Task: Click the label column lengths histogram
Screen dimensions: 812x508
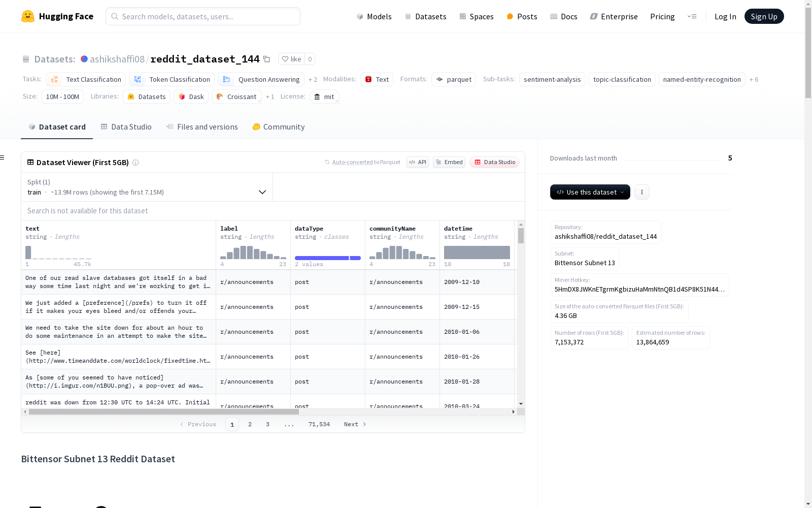Action: [x=253, y=252]
